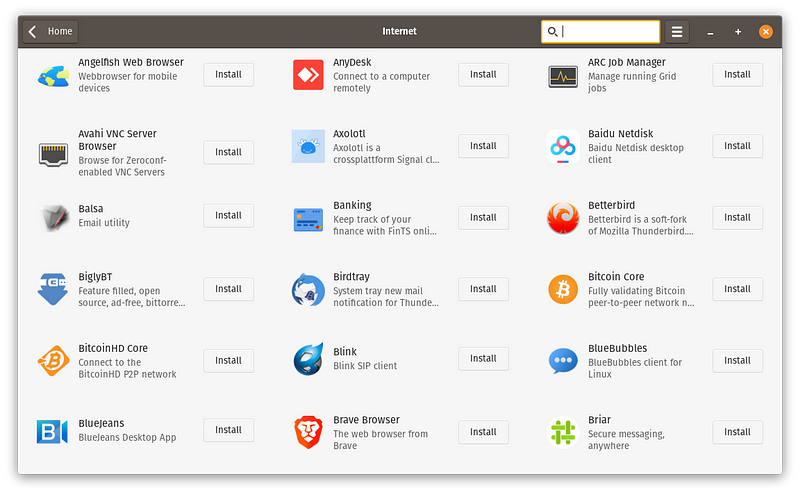Open the 'BlueBubbles' title text
This screenshot has width=800, height=494.
tap(617, 348)
